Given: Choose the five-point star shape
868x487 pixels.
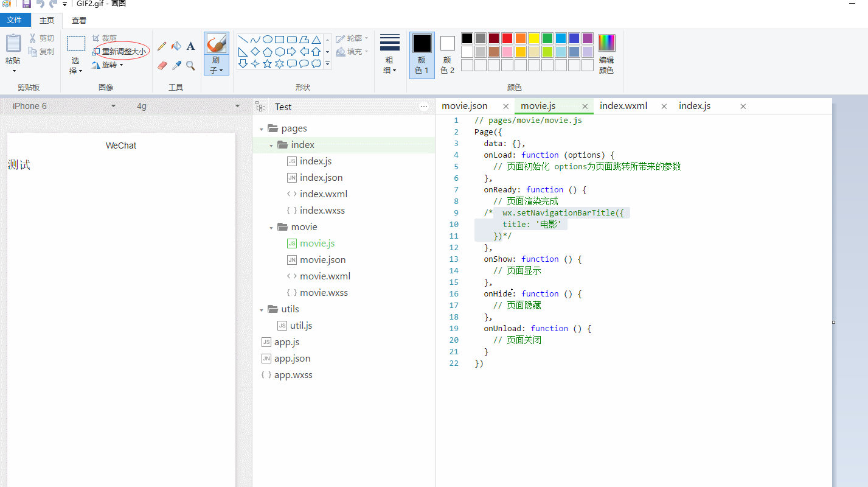Looking at the screenshot, I should click(x=267, y=63).
